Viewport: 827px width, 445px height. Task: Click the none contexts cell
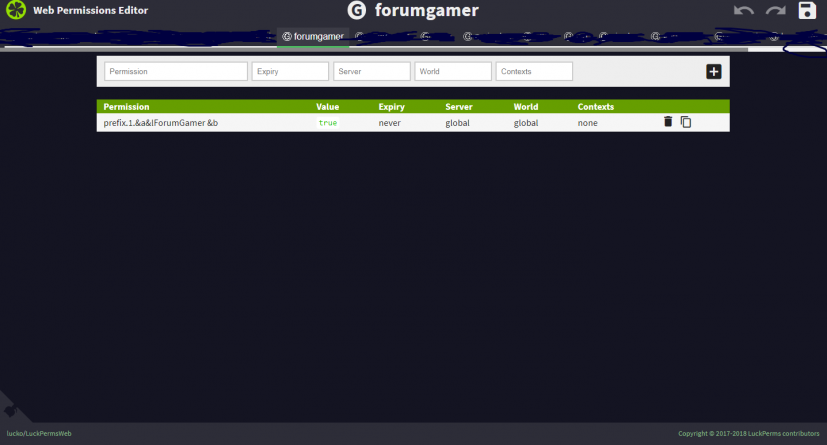(x=588, y=123)
